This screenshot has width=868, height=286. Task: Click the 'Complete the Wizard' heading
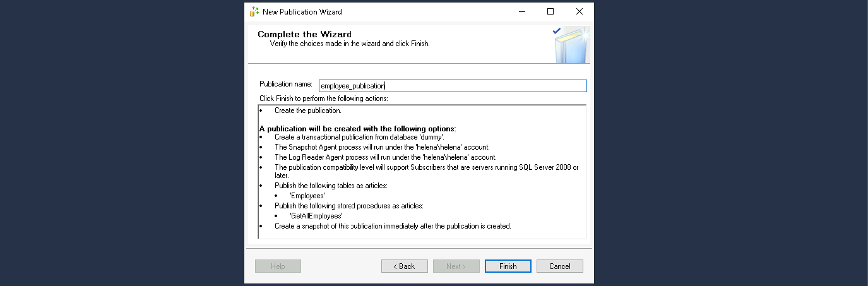pyautogui.click(x=304, y=34)
